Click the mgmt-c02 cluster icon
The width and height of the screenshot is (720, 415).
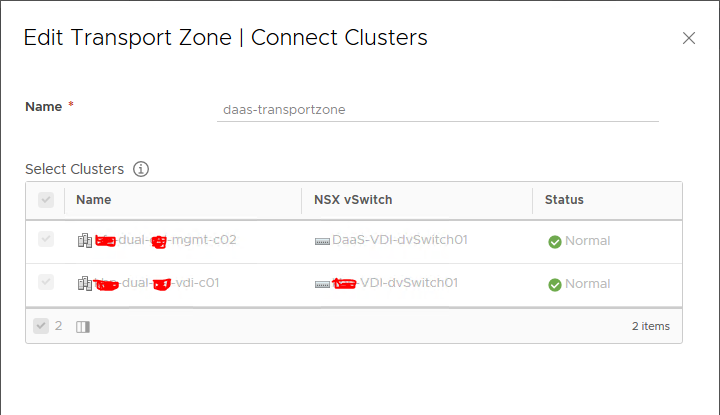coord(85,240)
